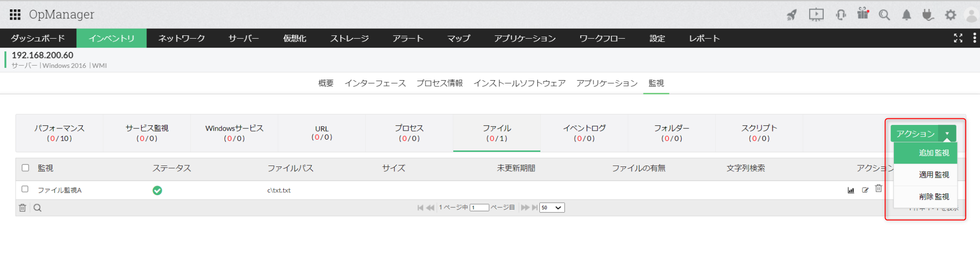Select the サービス監視 monitor tab
This screenshot has height=257, width=980.
[x=147, y=133]
